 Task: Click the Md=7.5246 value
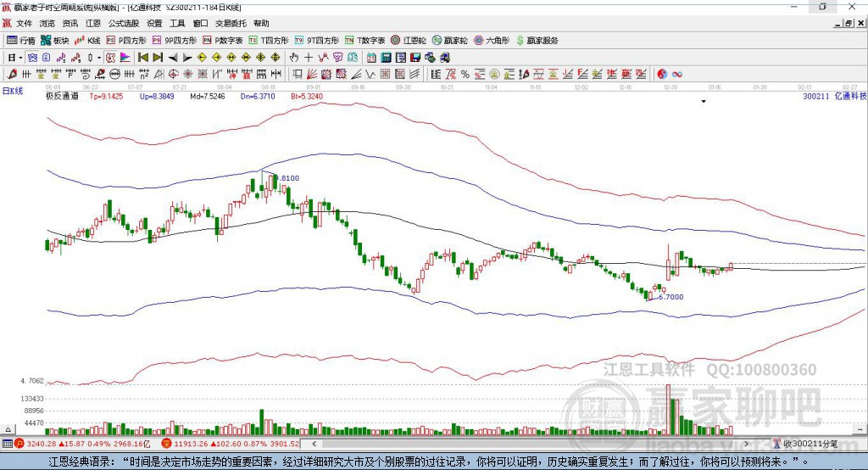coord(208,97)
